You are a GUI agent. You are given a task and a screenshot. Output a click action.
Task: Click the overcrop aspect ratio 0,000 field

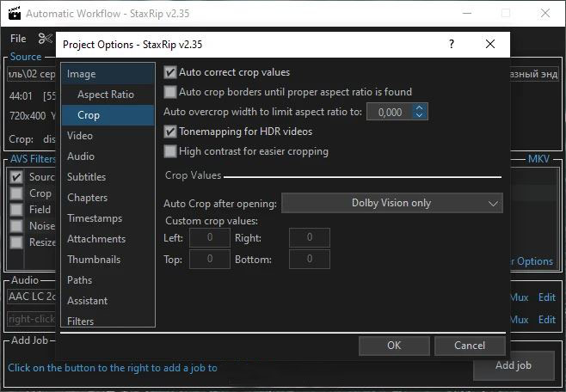point(390,112)
